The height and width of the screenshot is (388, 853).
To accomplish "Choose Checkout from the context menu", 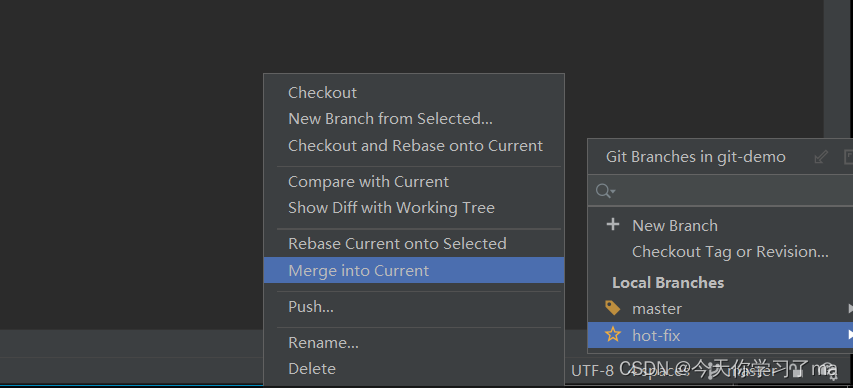I will coord(413,93).
